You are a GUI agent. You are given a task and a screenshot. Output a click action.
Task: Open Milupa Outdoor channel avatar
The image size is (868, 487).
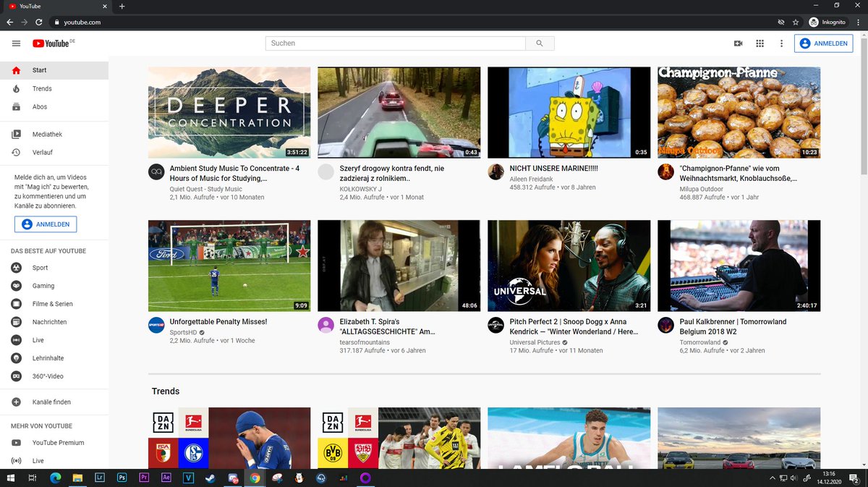point(665,171)
